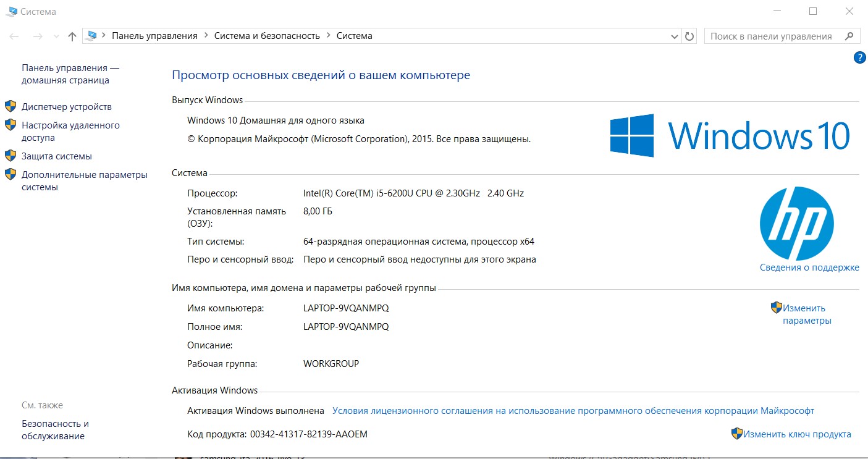This screenshot has height=459, width=868.
Task: Refresh the System window
Action: click(x=689, y=36)
